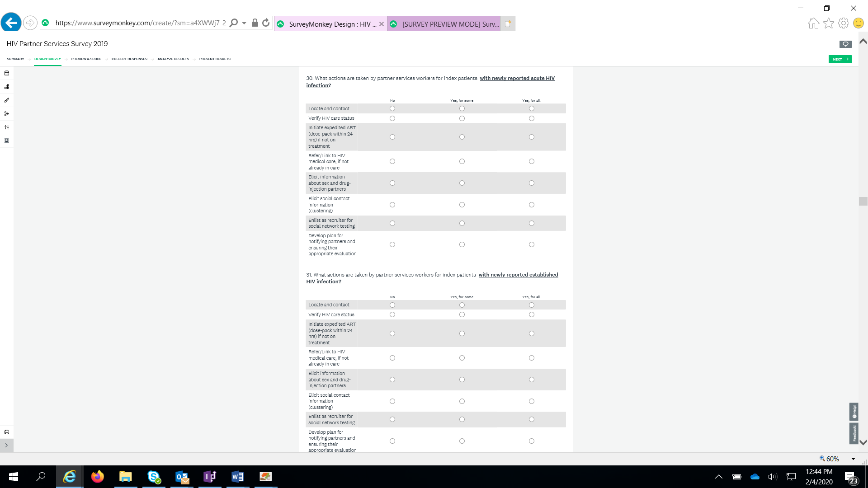Click the print icon in left sidebar
Screen dimensions: 868x488
click(x=7, y=432)
